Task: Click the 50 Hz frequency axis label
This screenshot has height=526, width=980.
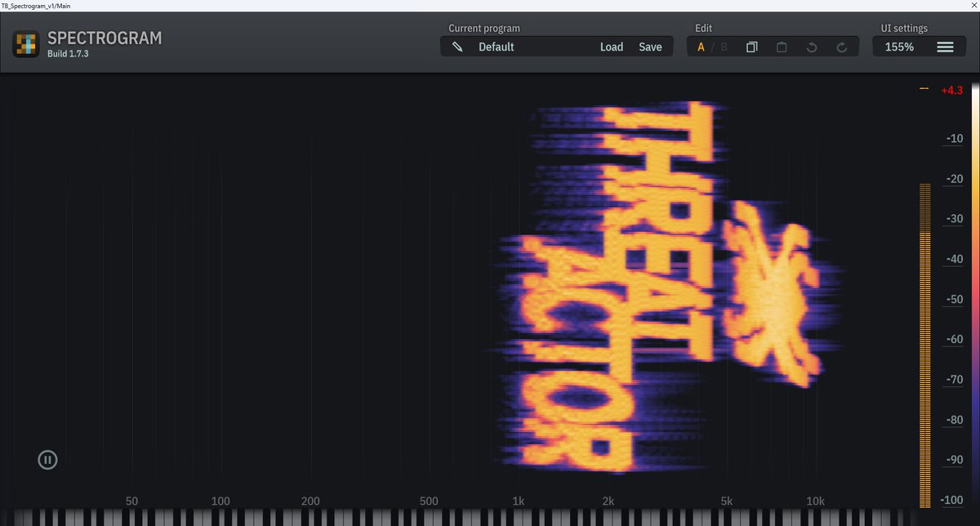Action: tap(131, 501)
